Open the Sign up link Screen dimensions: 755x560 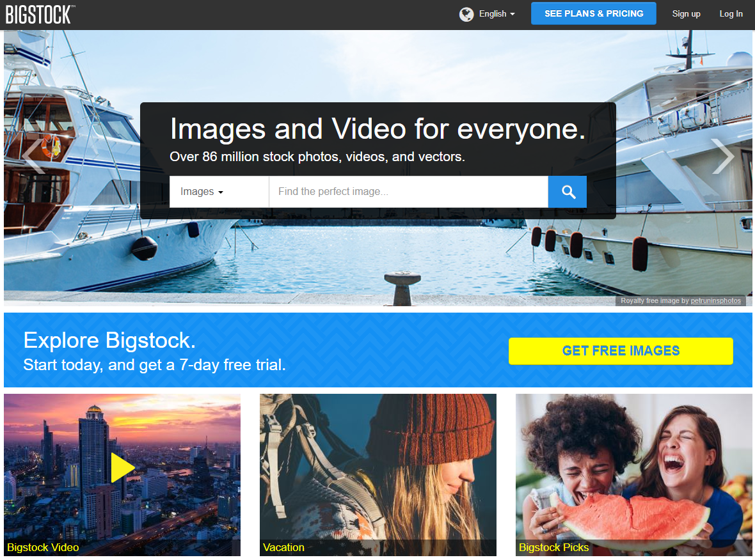686,14
